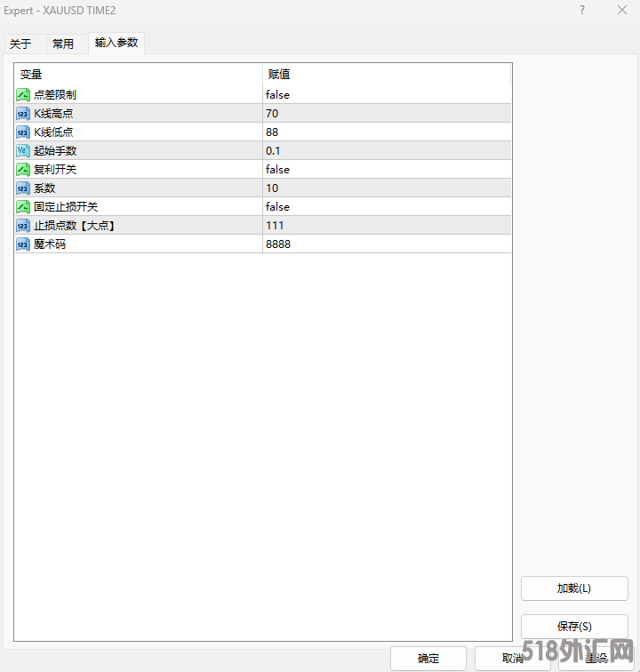This screenshot has height=672, width=640.
Task: Click the boolean icon beside 复利开关
Action: pyautogui.click(x=23, y=170)
